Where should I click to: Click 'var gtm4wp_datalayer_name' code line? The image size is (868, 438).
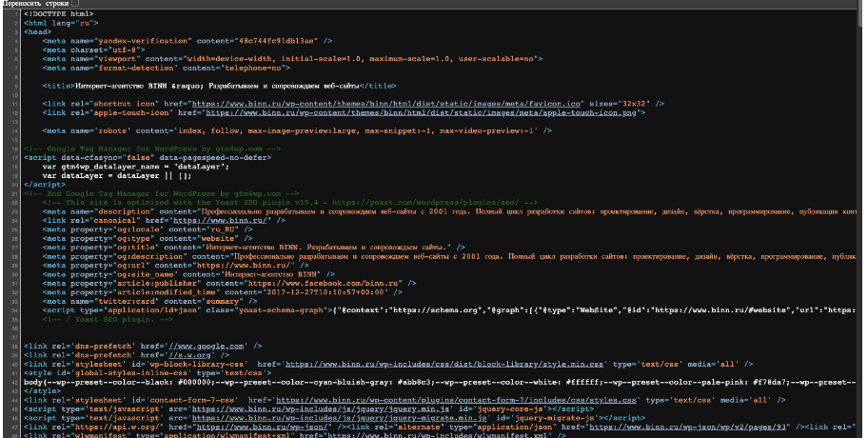[135, 167]
